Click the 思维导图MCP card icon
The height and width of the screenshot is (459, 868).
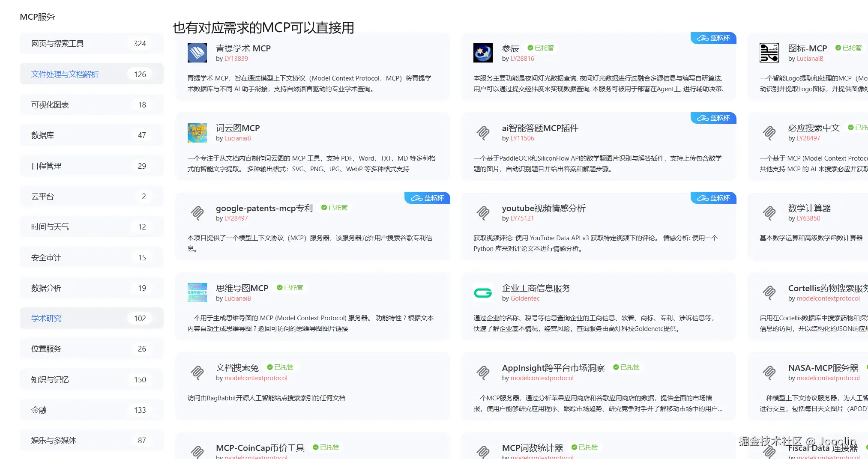pyautogui.click(x=197, y=293)
